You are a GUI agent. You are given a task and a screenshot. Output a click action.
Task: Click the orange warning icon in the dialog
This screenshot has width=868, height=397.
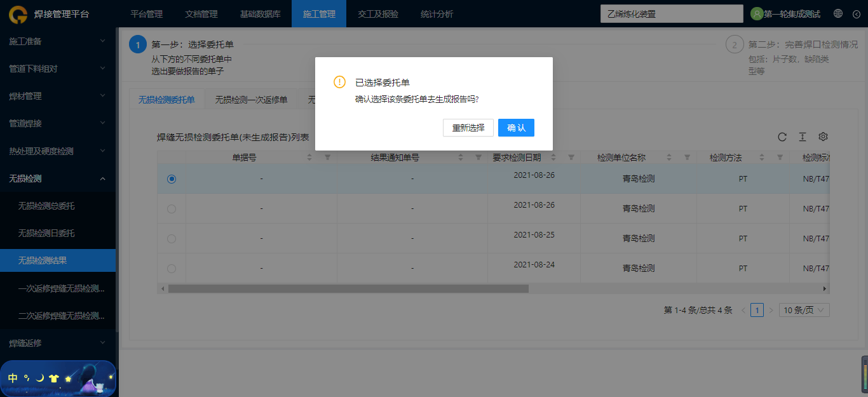pyautogui.click(x=340, y=83)
